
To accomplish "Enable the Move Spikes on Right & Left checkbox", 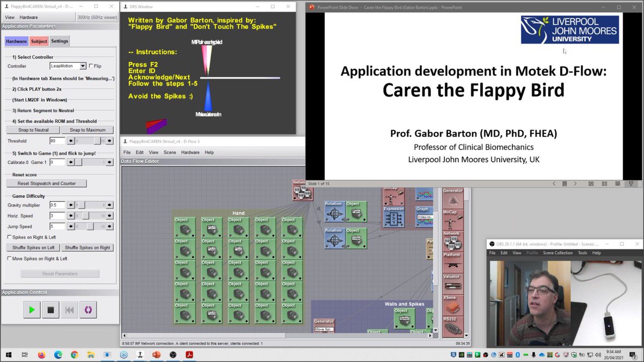I will [9, 258].
